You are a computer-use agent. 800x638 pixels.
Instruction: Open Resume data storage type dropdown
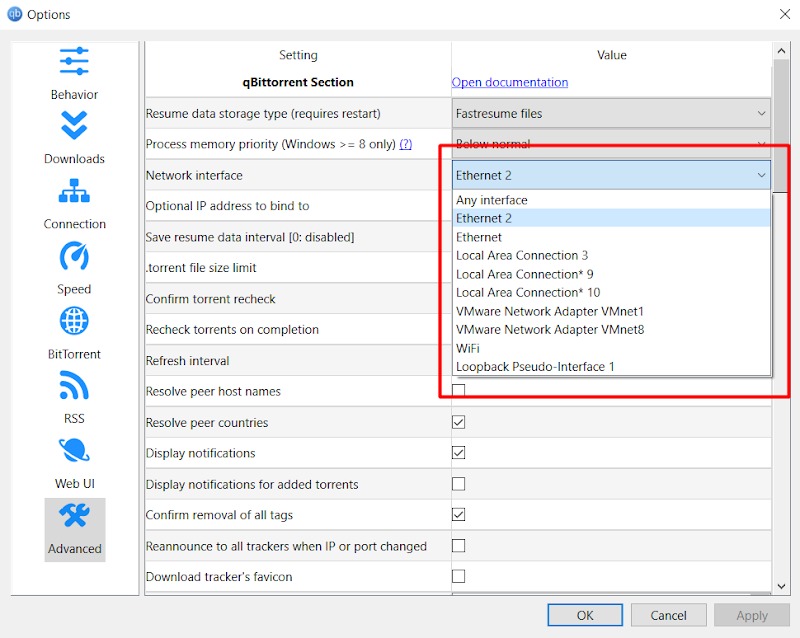tap(611, 113)
